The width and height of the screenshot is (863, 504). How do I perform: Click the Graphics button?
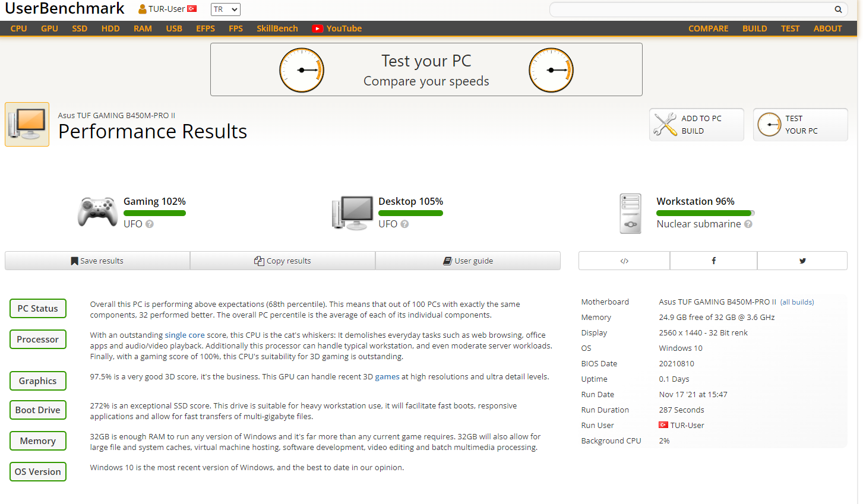pyautogui.click(x=38, y=381)
